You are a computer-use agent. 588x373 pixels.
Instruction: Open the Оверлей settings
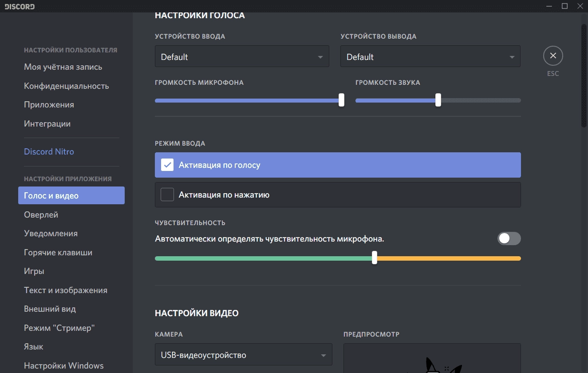coord(41,214)
